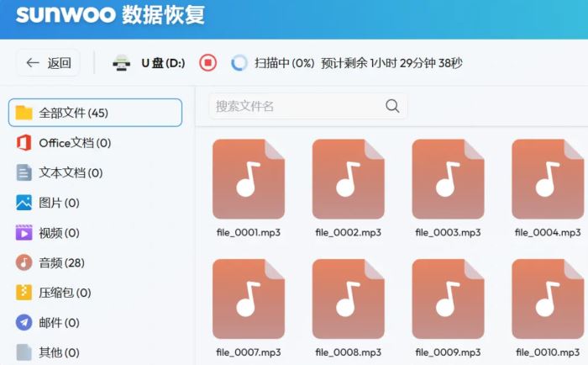Select 邮件 (0) category

95,323
